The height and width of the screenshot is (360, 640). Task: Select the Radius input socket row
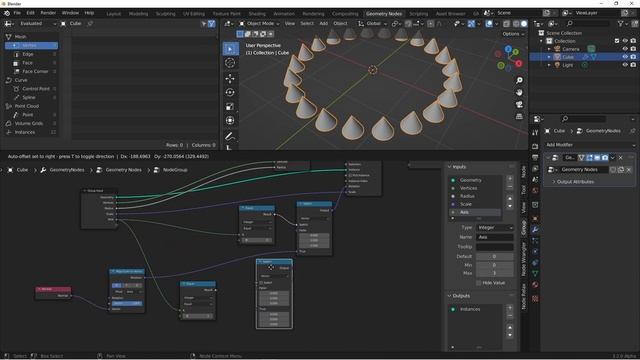pos(475,196)
